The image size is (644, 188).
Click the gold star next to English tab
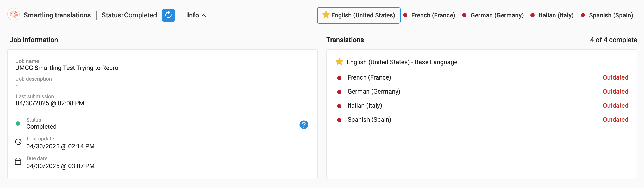(326, 15)
